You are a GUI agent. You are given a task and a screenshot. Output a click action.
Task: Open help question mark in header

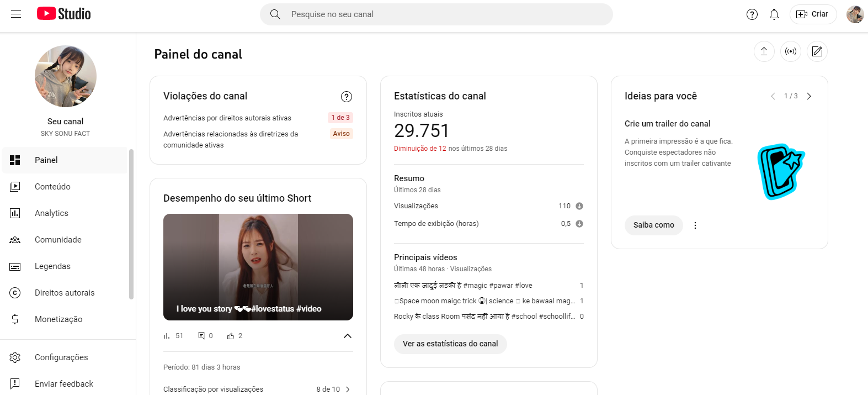coord(752,14)
